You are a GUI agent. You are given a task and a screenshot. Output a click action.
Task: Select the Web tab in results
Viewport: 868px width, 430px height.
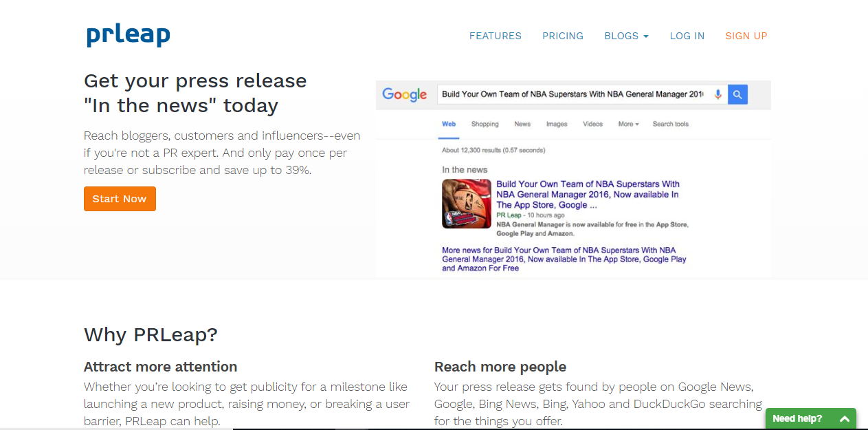[x=448, y=124]
